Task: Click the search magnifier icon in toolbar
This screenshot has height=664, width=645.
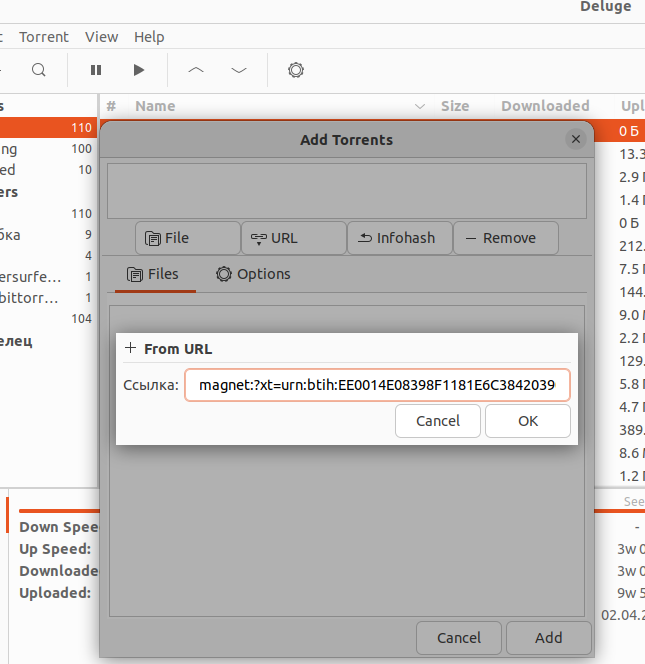Action: click(38, 70)
